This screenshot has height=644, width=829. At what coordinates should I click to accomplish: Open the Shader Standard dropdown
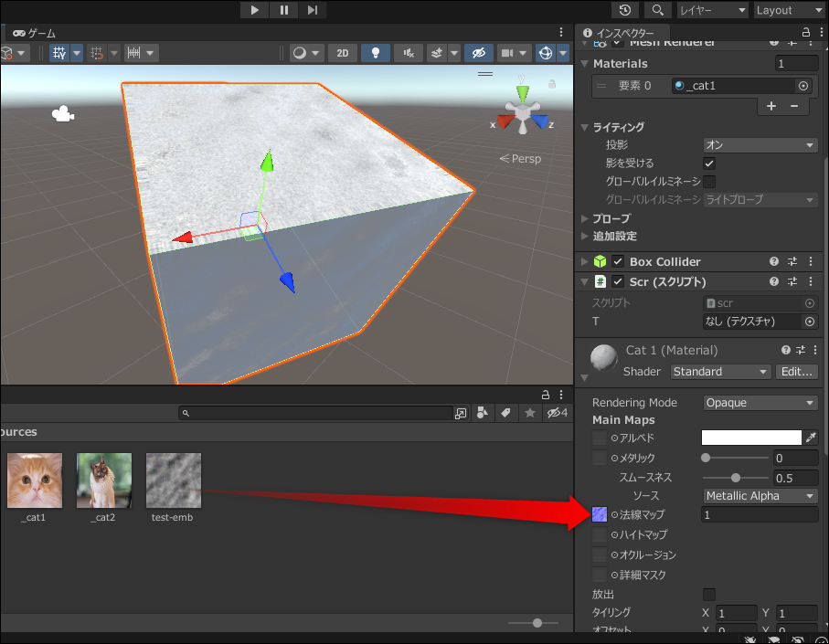[720, 372]
